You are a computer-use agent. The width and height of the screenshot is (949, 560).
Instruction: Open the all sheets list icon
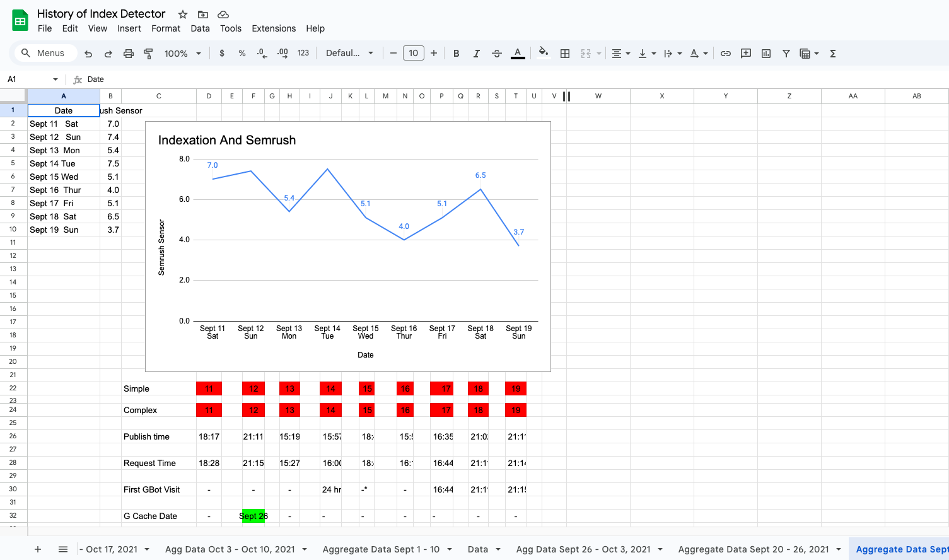[63, 549]
